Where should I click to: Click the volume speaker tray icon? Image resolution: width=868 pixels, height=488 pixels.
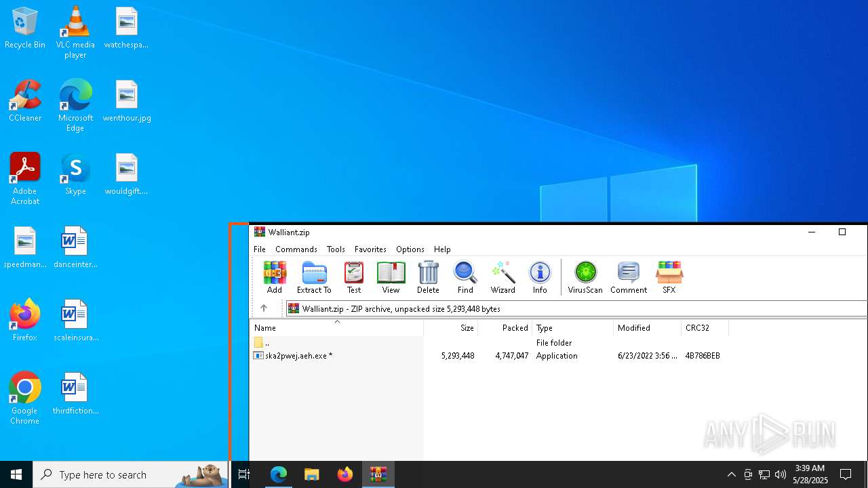[781, 474]
